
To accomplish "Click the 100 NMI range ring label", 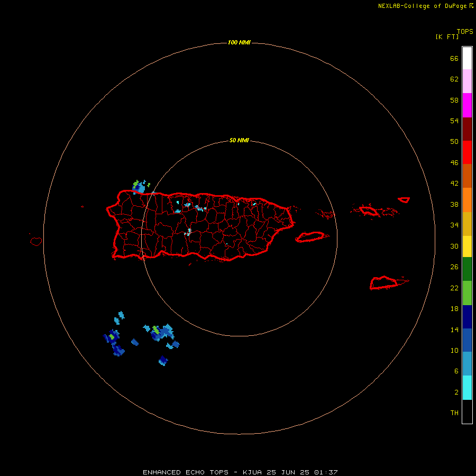I will click(x=239, y=42).
